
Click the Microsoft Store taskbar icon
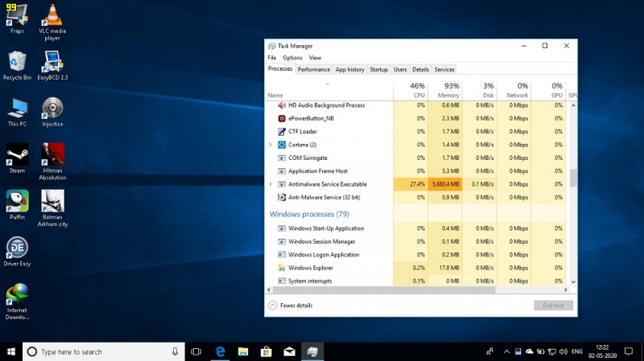(266, 351)
